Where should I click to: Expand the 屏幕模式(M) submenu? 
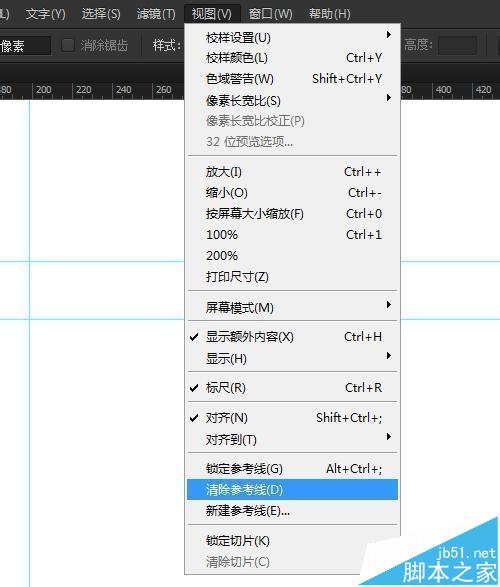(292, 308)
